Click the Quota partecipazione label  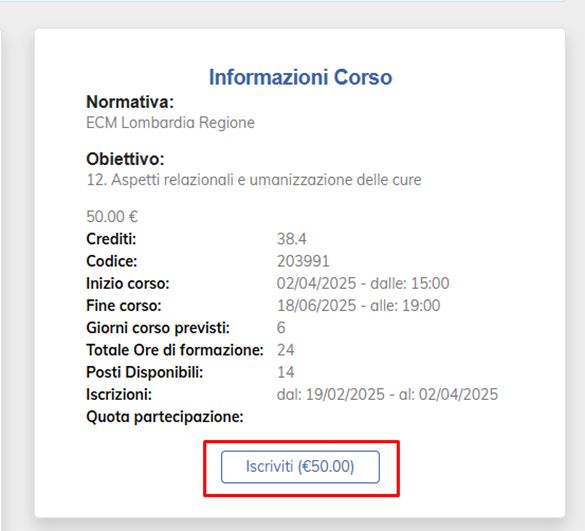pos(165,417)
